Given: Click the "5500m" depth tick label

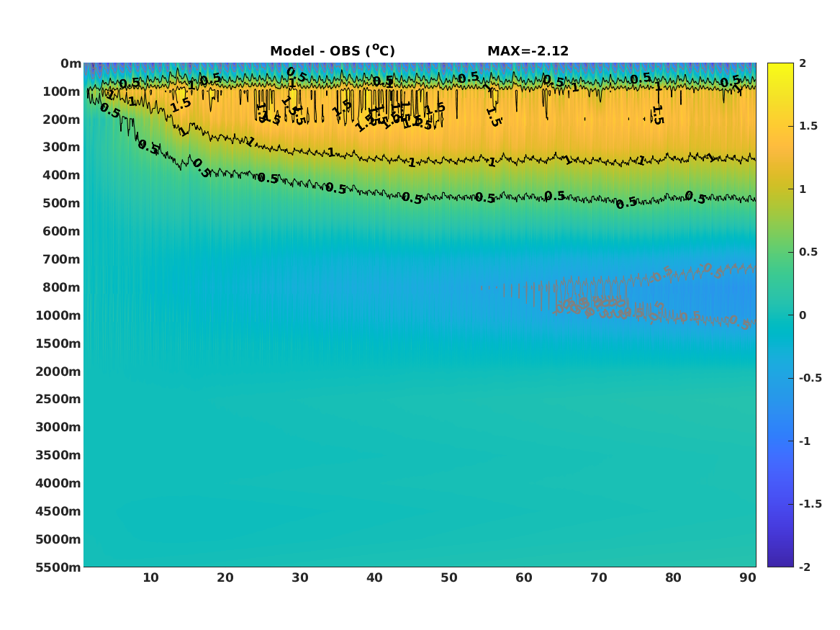Looking at the screenshot, I should click(58, 567).
